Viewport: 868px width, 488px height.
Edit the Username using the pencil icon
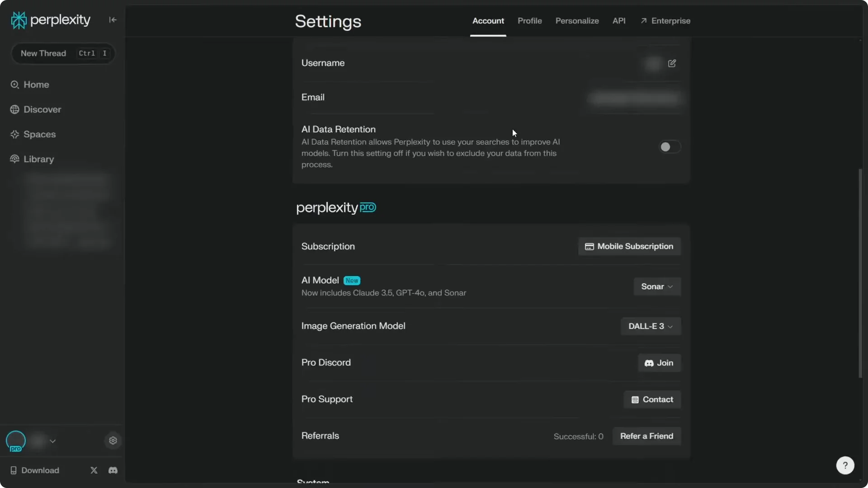[x=672, y=63]
